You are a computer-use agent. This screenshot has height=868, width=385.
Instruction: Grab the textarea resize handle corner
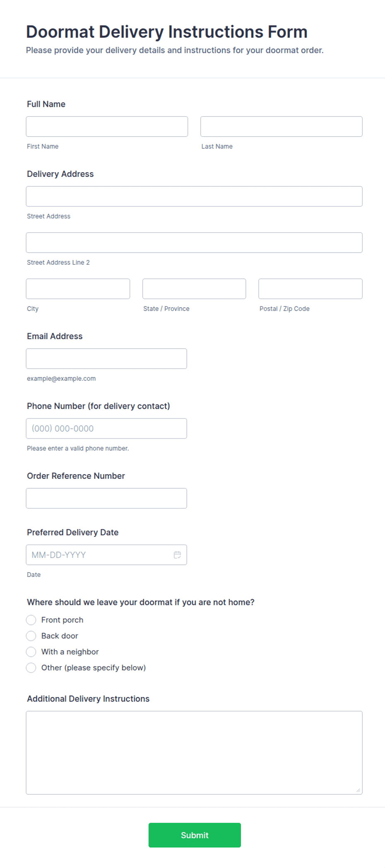[359, 790]
